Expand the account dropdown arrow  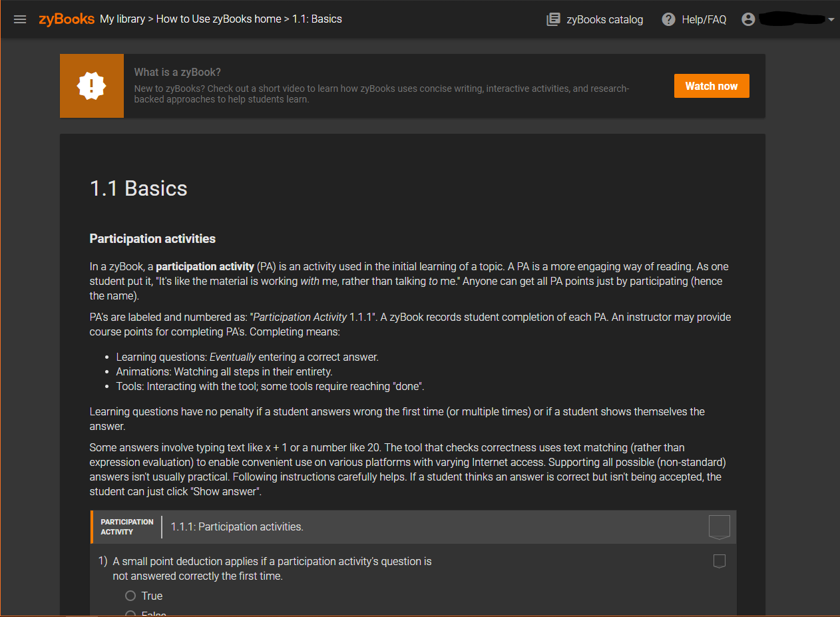(831, 20)
